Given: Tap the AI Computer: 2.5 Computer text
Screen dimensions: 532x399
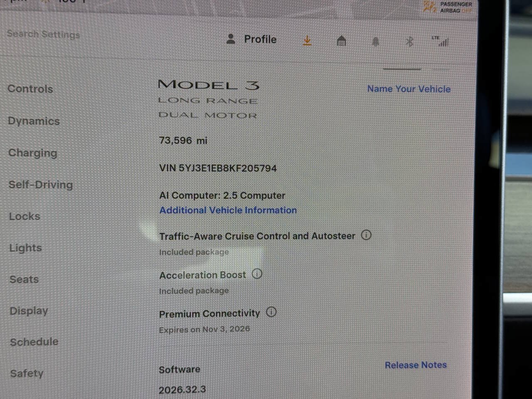Looking at the screenshot, I should (x=222, y=195).
